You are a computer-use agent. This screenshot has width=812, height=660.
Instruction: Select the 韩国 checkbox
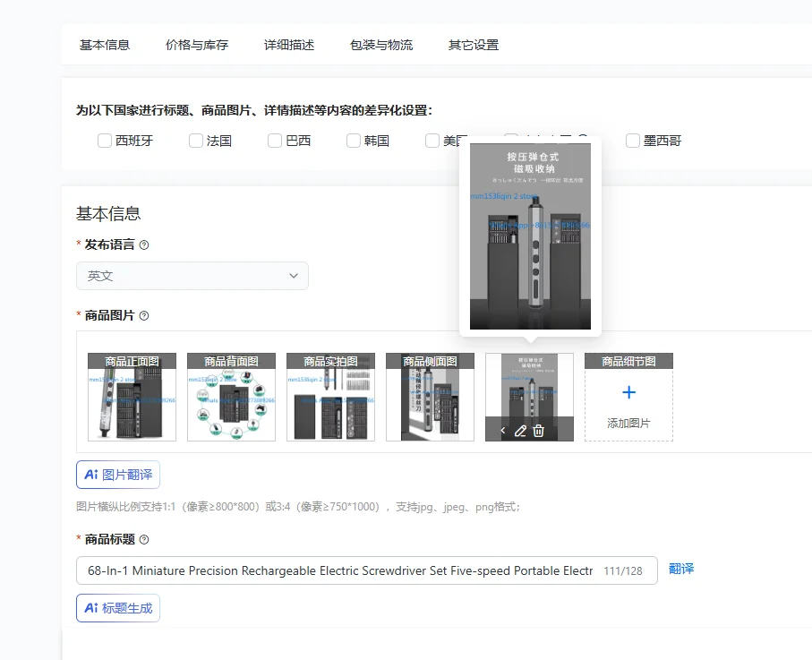(x=353, y=141)
